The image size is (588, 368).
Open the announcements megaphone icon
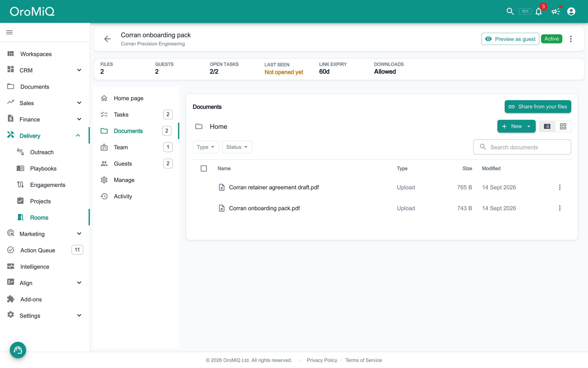(x=556, y=11)
